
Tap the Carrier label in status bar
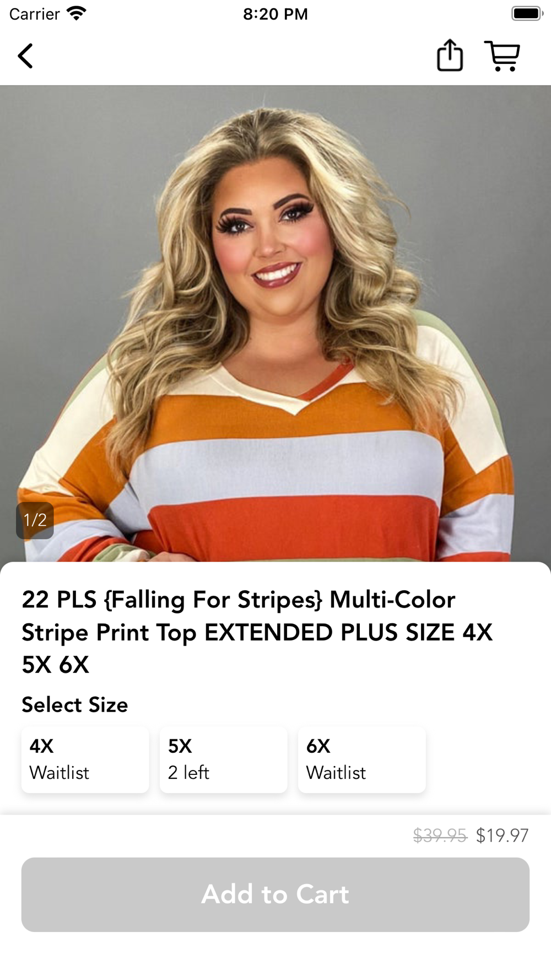(x=34, y=14)
